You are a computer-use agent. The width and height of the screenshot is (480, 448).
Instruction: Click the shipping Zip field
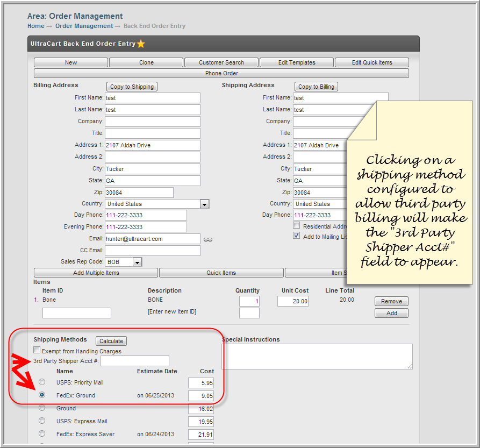pyautogui.click(x=320, y=193)
